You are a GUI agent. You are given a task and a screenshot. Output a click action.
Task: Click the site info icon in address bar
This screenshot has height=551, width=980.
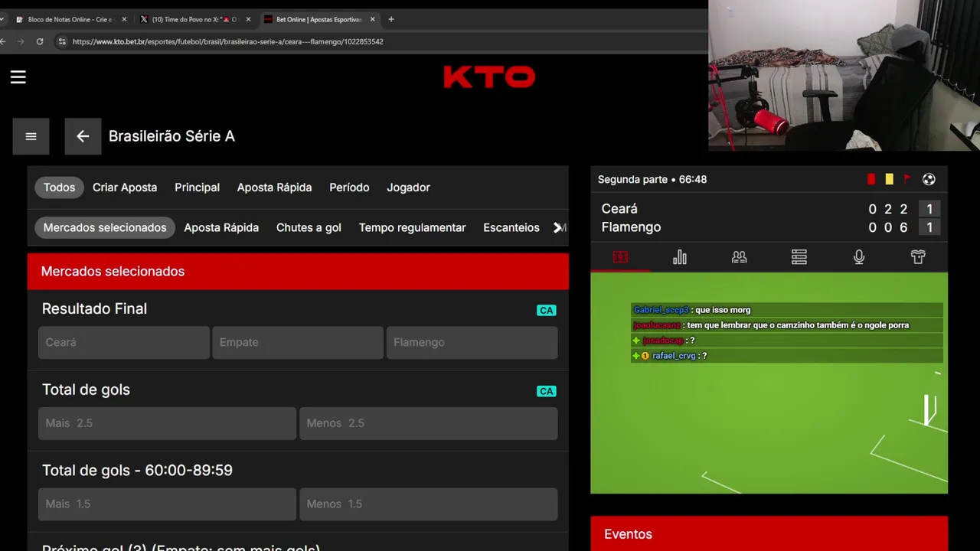tap(62, 41)
